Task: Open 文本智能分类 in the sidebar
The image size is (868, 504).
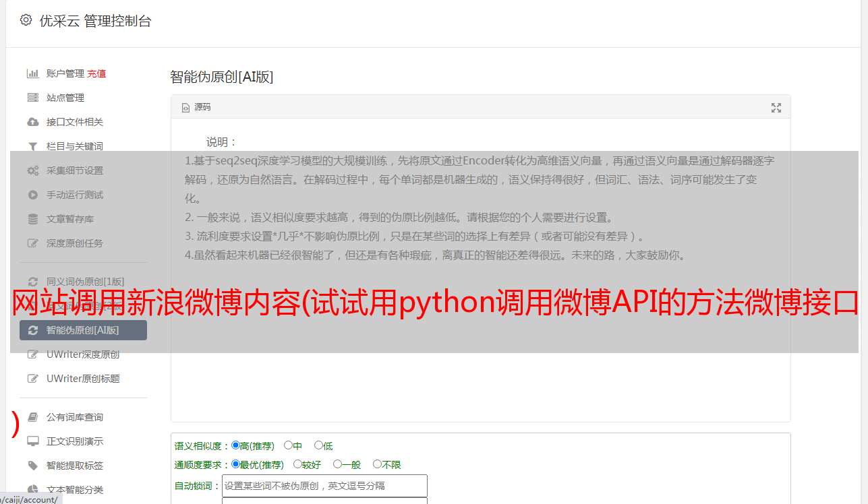Action: [75, 490]
